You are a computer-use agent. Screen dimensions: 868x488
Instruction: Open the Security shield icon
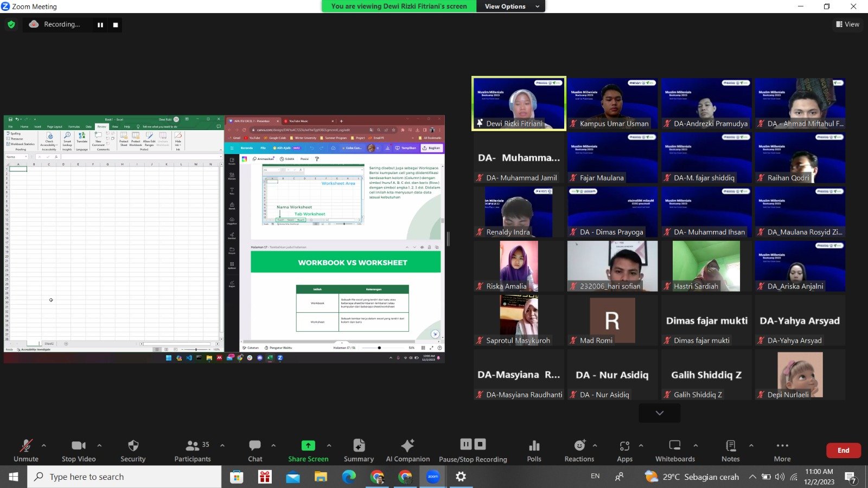pyautogui.click(x=133, y=451)
